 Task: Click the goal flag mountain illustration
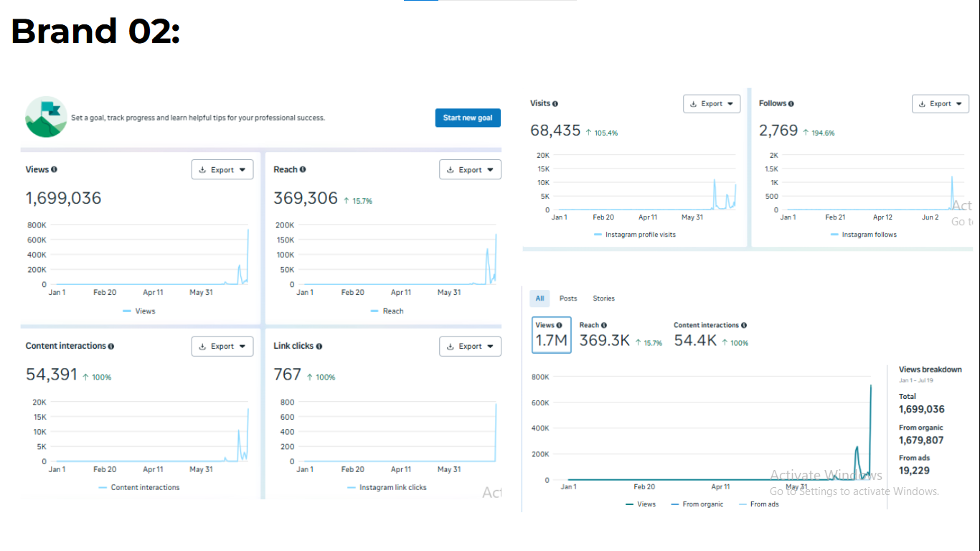click(46, 117)
